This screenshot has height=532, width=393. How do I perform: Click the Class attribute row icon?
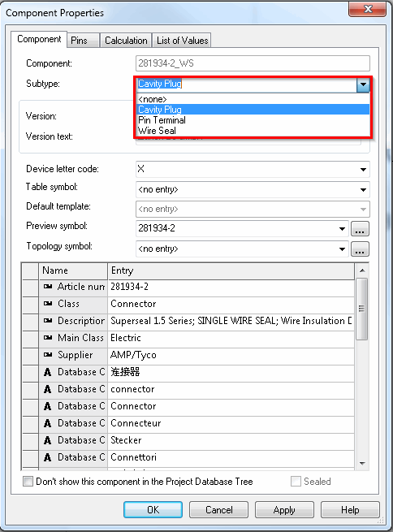[x=47, y=304]
